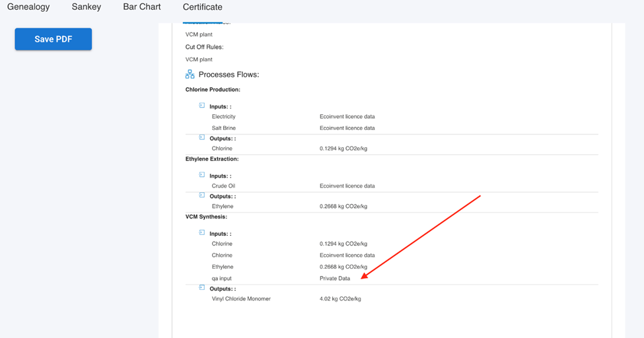644x338 pixels.
Task: Click the Crude Oil input entry
Action: coord(223,186)
